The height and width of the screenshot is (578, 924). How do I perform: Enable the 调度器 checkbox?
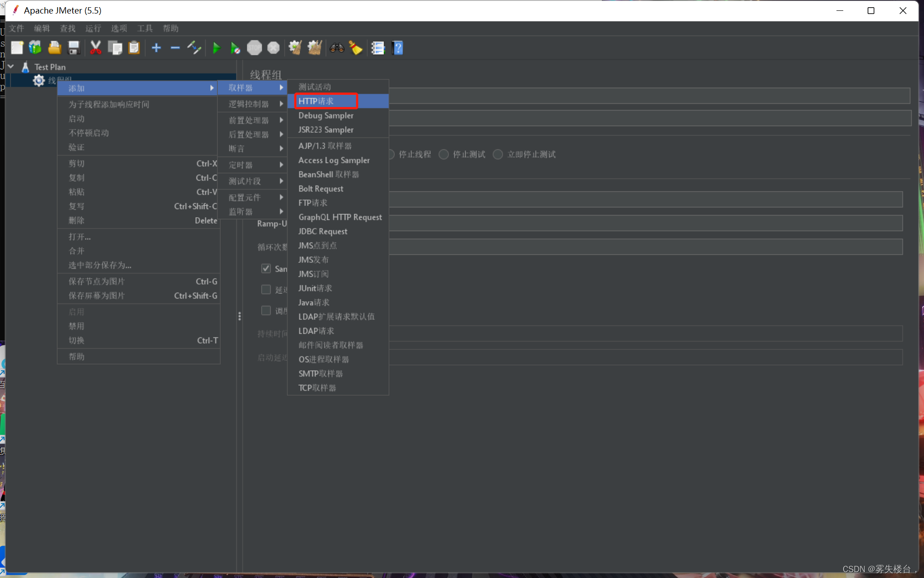coord(266,311)
